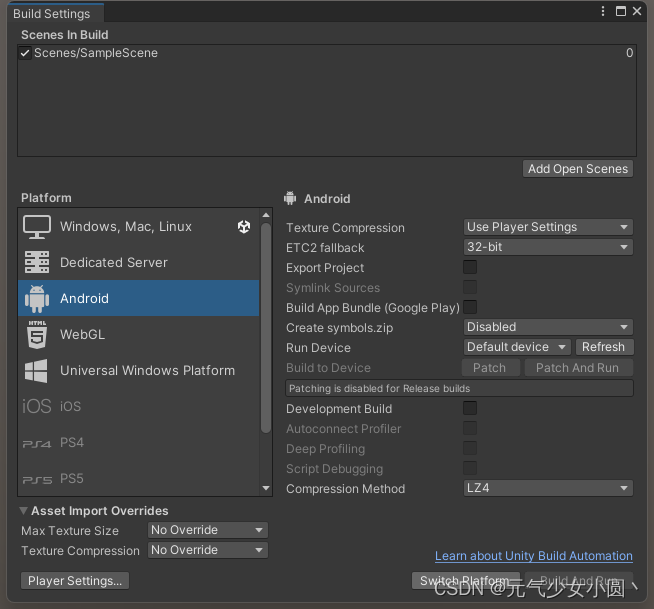
Task: Select Universal Windows Platform
Action: click(x=138, y=370)
